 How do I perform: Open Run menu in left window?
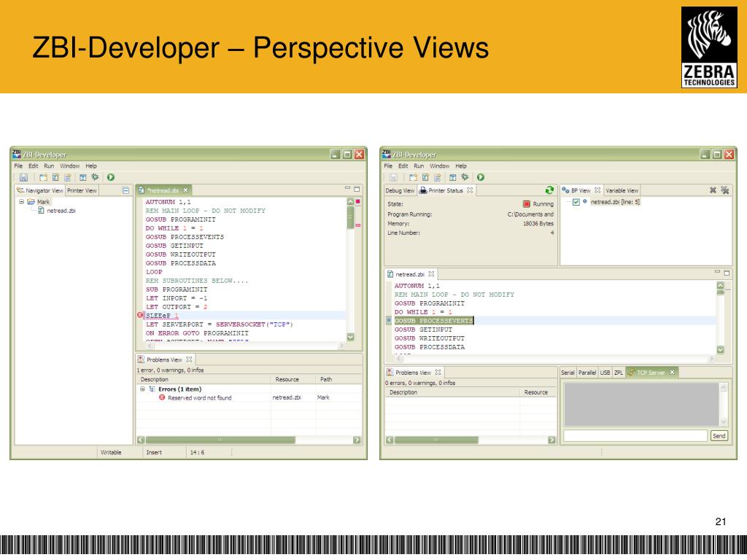pos(49,166)
